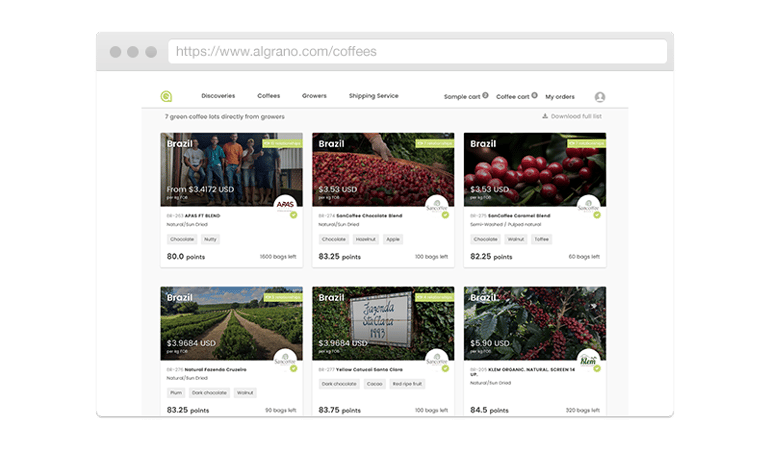
Task: Click the download icon beside Download full list
Action: coord(545,116)
